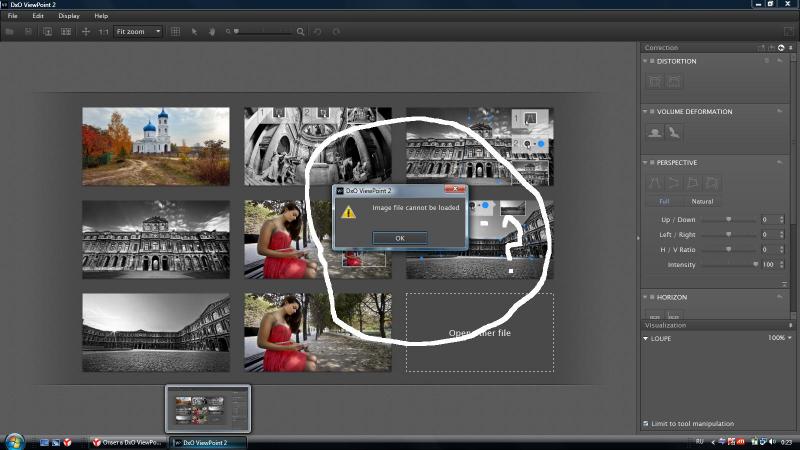Select the Full perspective mode

click(664, 202)
